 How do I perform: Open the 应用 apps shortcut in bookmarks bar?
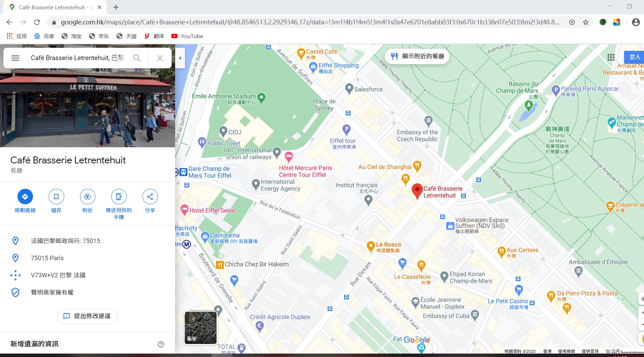[x=16, y=36]
